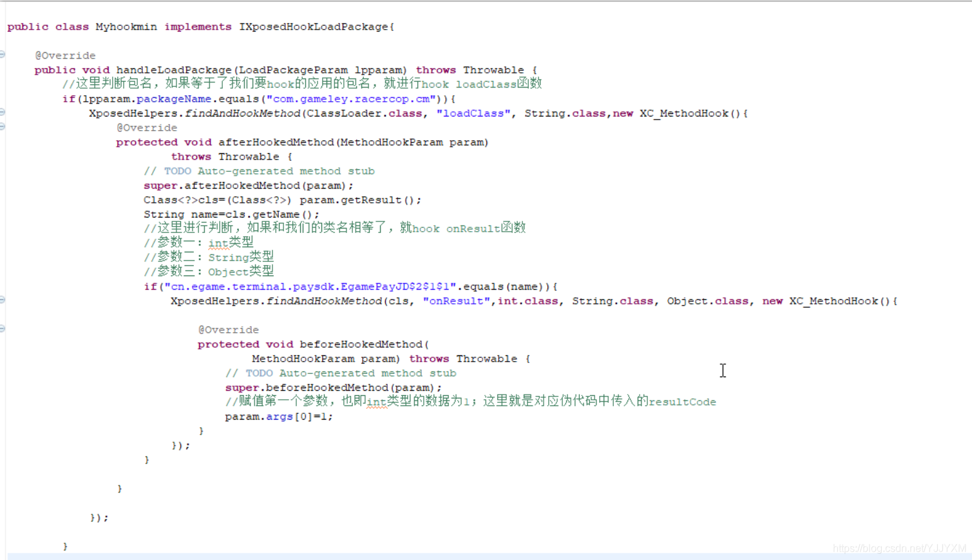This screenshot has width=972, height=560.
Task: Click first TODO Auto-generated method stub comment
Action: [259, 171]
